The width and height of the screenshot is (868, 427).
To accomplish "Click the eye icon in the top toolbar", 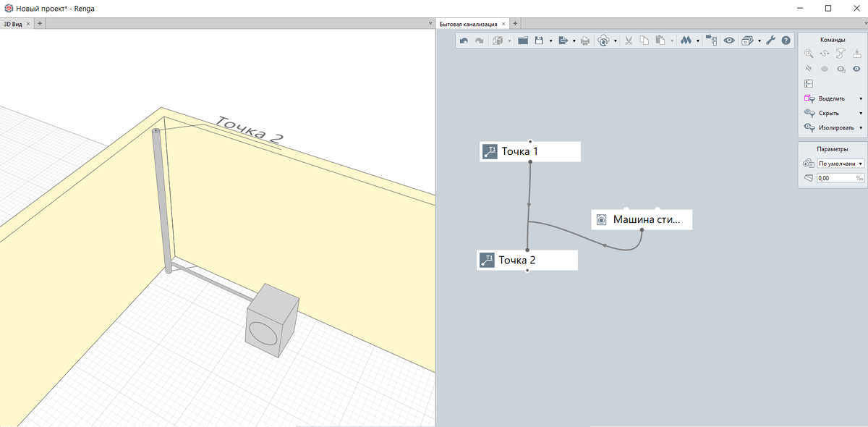I will (x=729, y=41).
